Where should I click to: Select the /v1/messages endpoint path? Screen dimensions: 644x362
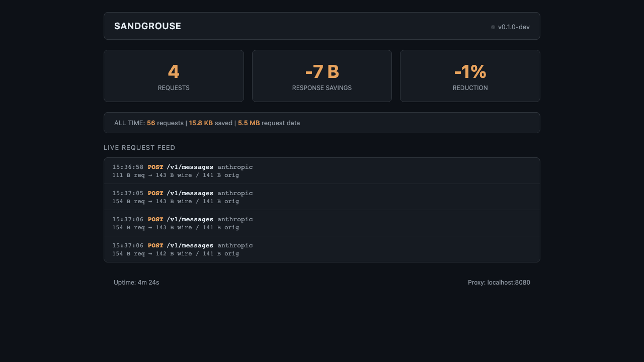click(x=190, y=167)
